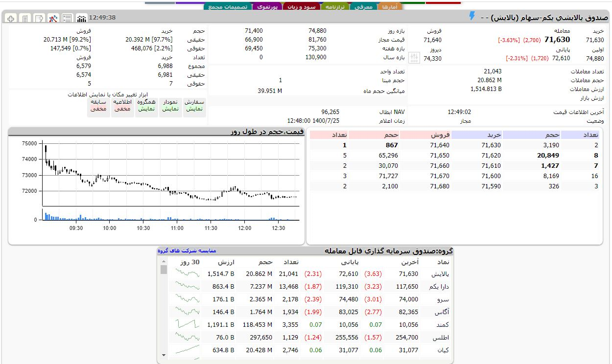Show the hidden سابقه section

point(98,106)
